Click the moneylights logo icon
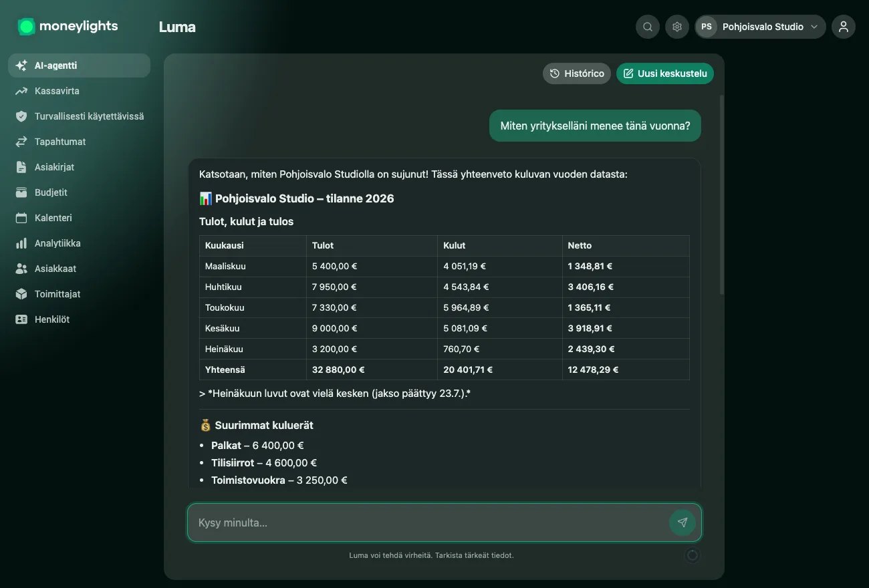Viewport: 869px width, 588px height. point(26,27)
